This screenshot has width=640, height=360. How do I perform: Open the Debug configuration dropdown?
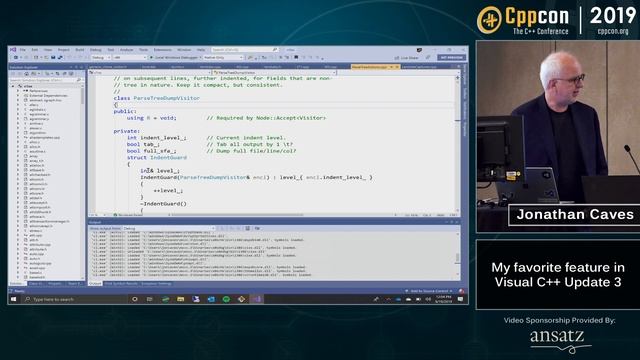click(101, 58)
